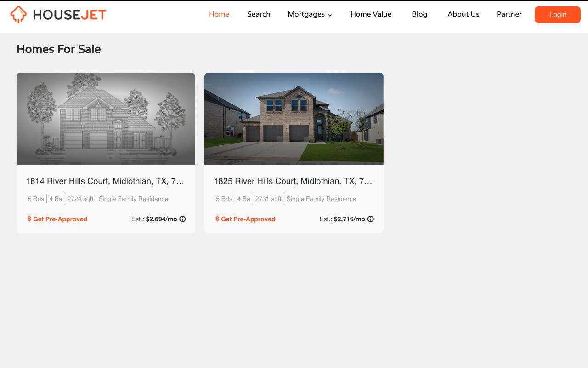
Task: Go to the Home nav item
Action: tap(219, 14)
